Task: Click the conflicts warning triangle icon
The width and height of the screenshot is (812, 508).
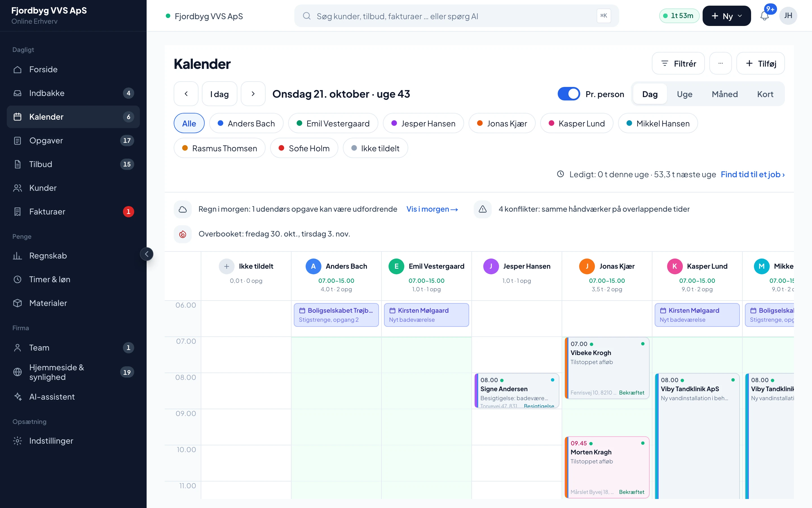Action: click(x=482, y=209)
